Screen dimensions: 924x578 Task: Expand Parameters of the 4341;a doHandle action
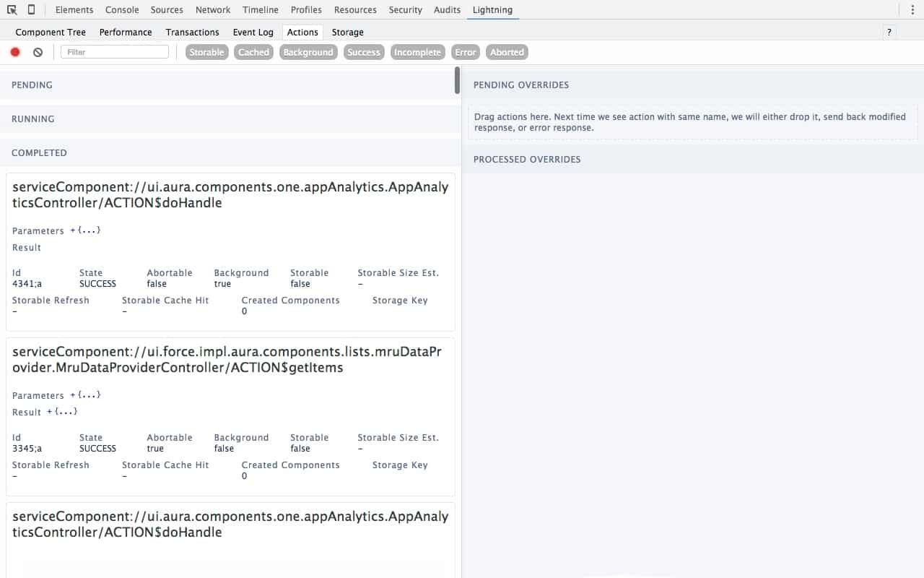[85, 230]
